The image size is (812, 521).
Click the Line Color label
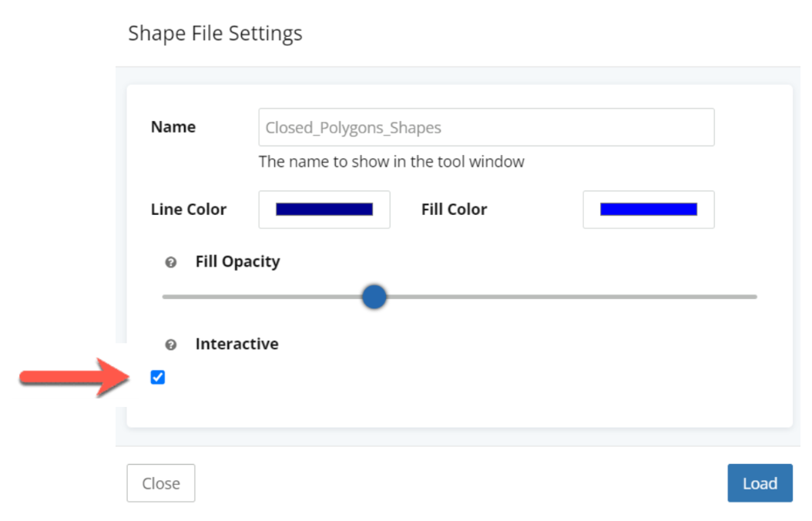(189, 209)
